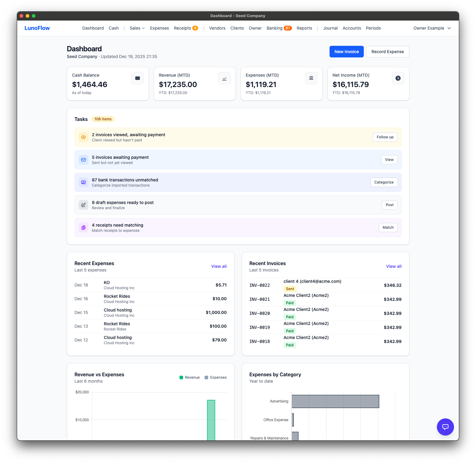Switch to the Journal section
The height and width of the screenshot is (463, 476).
[x=330, y=28]
